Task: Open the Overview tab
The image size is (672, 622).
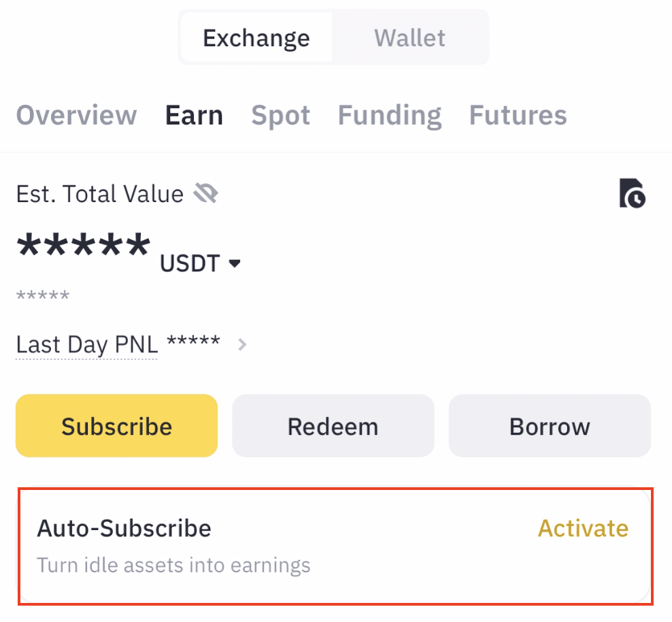Action: (x=76, y=116)
